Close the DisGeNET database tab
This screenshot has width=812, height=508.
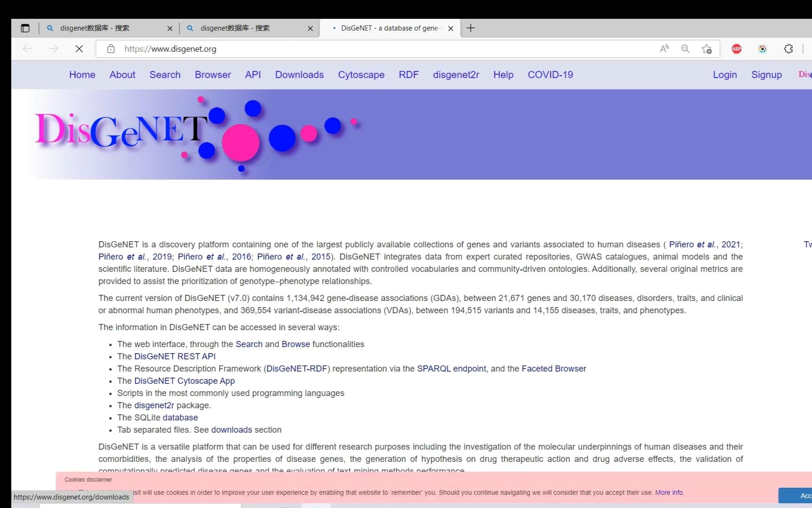(451, 28)
